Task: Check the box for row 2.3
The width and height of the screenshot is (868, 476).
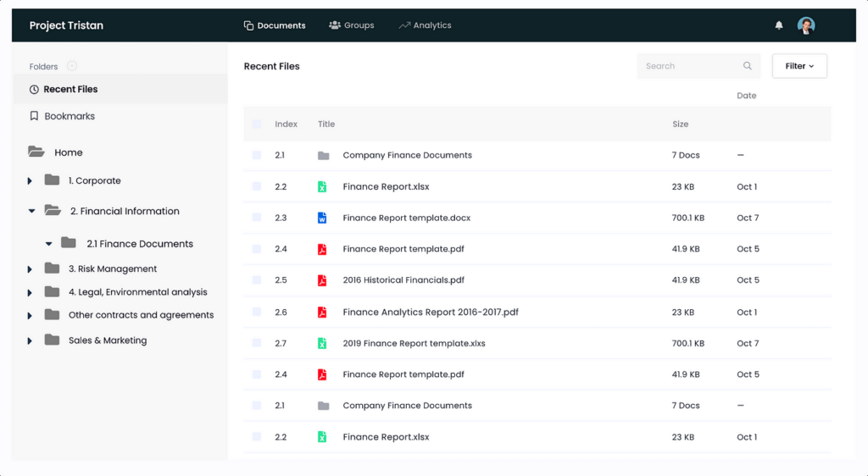Action: tap(257, 218)
